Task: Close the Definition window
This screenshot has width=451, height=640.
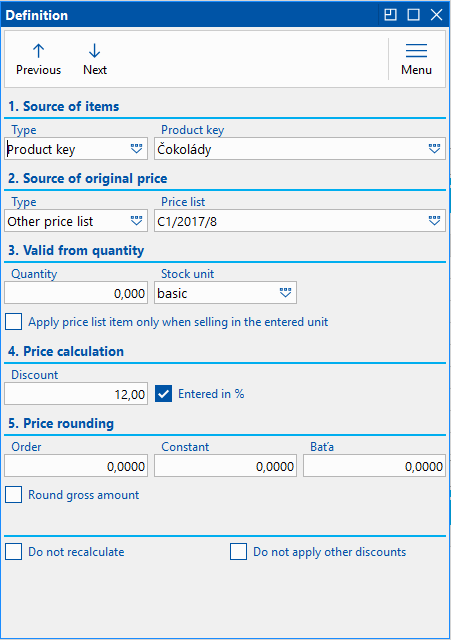Action: pyautogui.click(x=436, y=15)
